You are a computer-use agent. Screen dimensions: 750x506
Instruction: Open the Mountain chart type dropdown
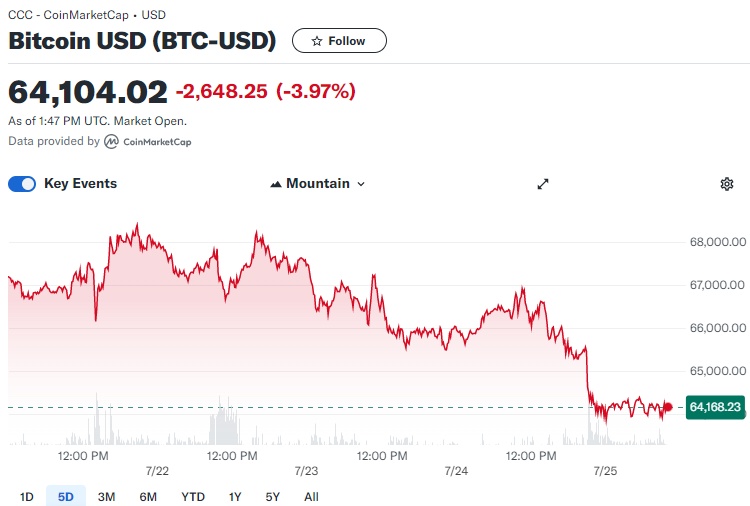(x=318, y=184)
